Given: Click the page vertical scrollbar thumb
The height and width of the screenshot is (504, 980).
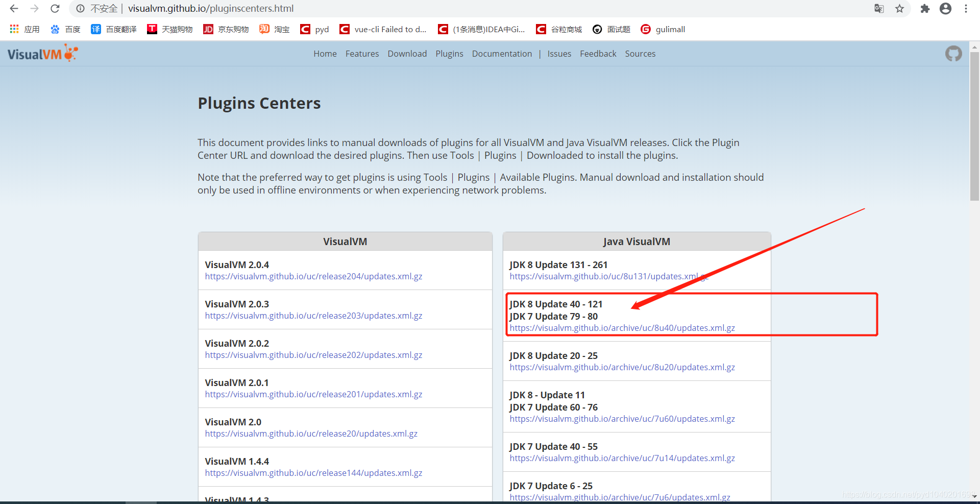Looking at the screenshot, I should pyautogui.click(x=974, y=126).
